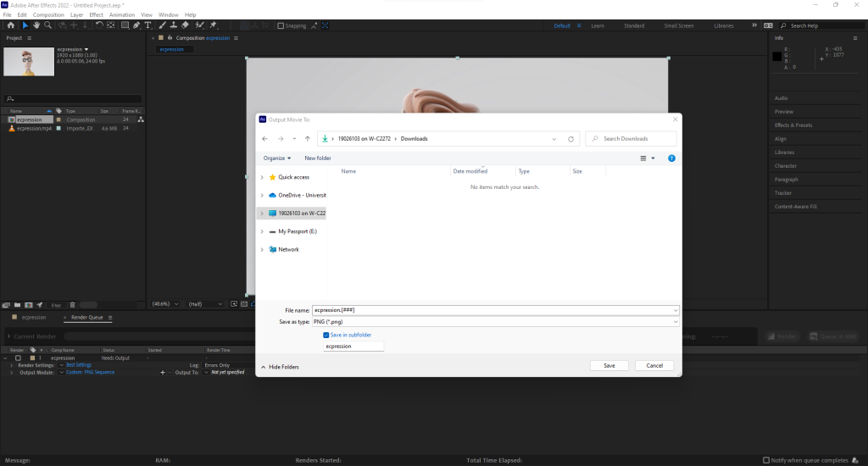Switch to Small Screen workspace
The height and width of the screenshot is (466, 868).
(x=679, y=25)
